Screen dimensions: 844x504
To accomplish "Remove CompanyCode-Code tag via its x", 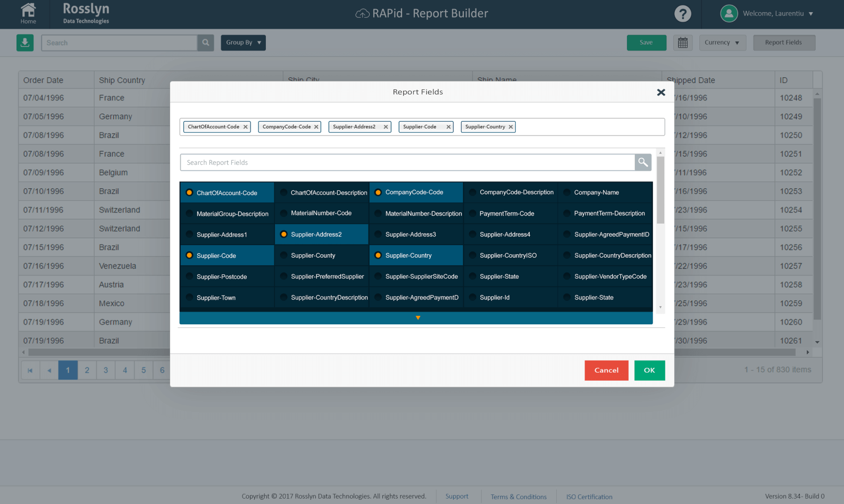I will (x=316, y=127).
